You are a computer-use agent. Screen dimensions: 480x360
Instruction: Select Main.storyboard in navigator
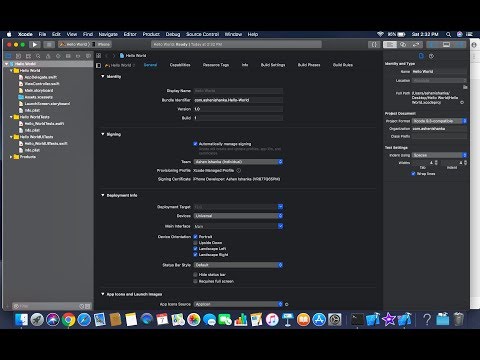click(x=39, y=90)
